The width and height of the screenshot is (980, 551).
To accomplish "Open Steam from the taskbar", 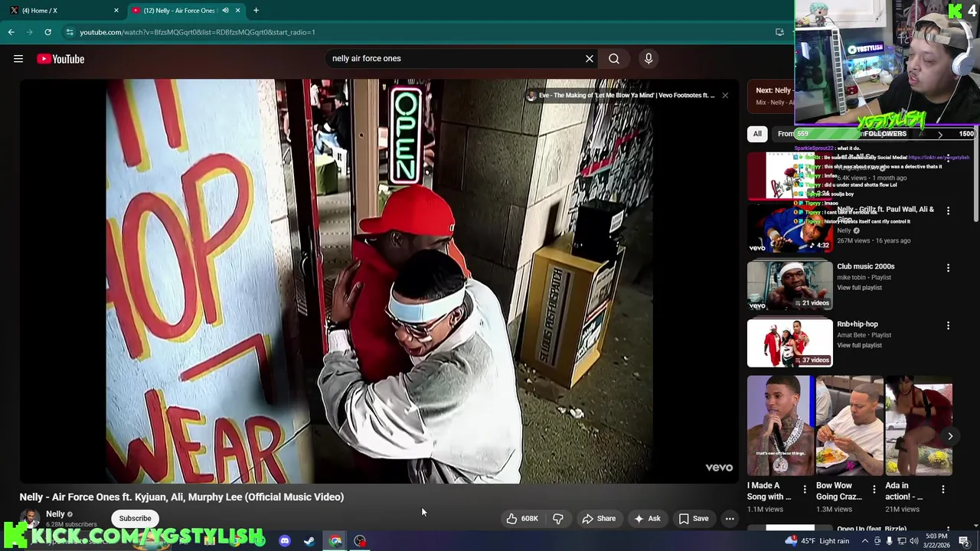I will click(309, 541).
